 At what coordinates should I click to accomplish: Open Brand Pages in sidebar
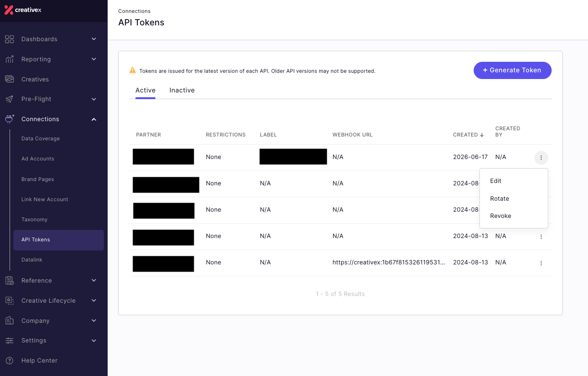38,179
